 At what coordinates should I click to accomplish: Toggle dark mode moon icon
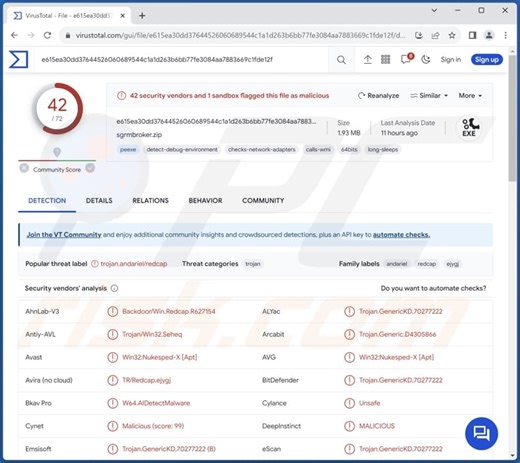(426, 60)
